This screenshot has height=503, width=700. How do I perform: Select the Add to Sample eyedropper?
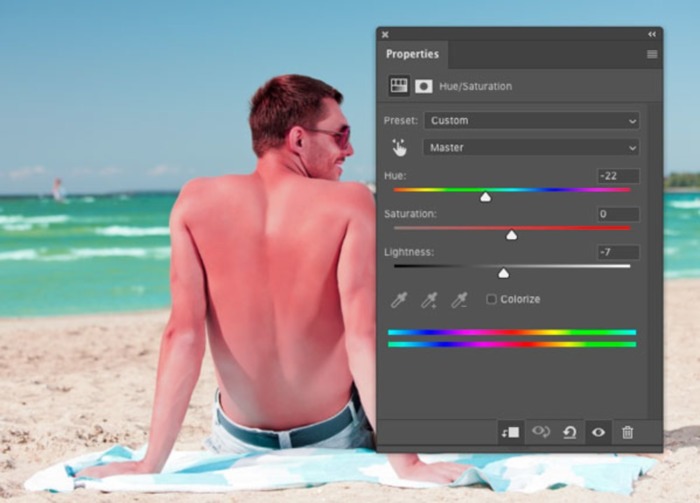[429, 299]
